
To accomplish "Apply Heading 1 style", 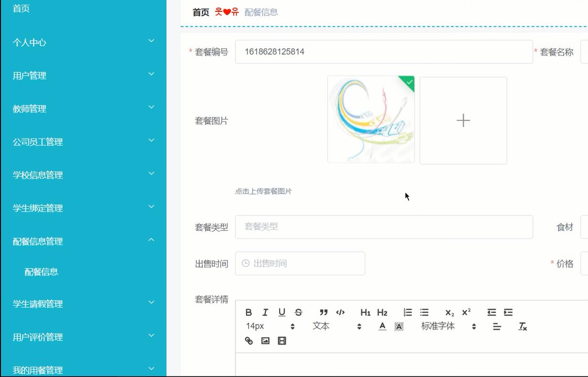I will [366, 312].
